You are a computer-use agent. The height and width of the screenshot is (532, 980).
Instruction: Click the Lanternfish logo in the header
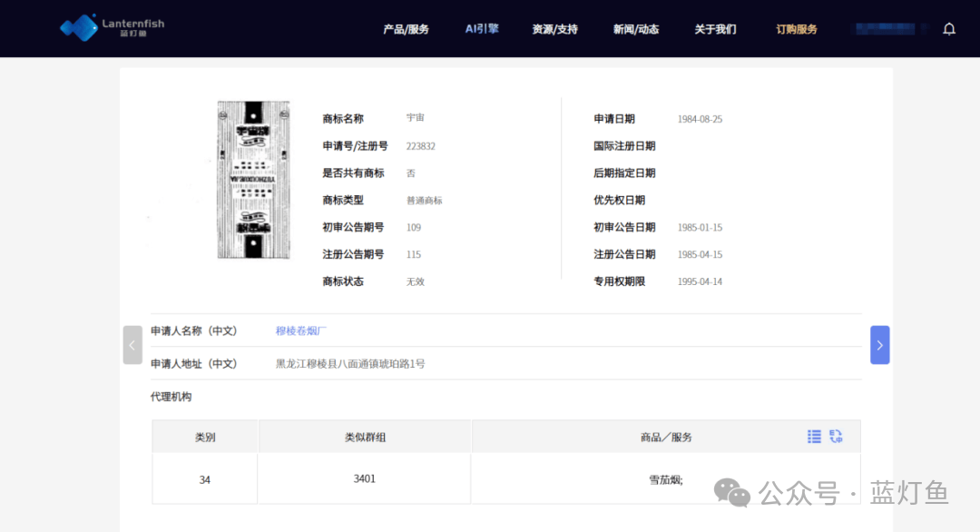click(112, 28)
